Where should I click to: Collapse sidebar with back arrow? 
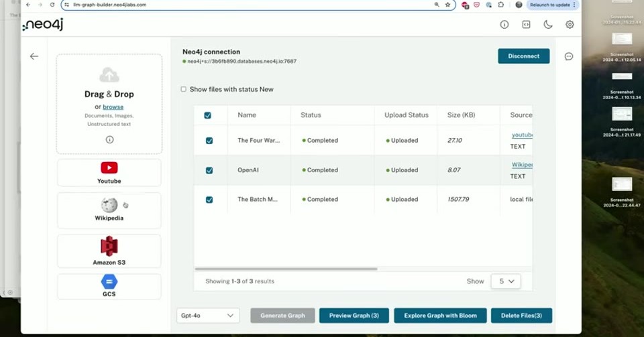pyautogui.click(x=34, y=56)
